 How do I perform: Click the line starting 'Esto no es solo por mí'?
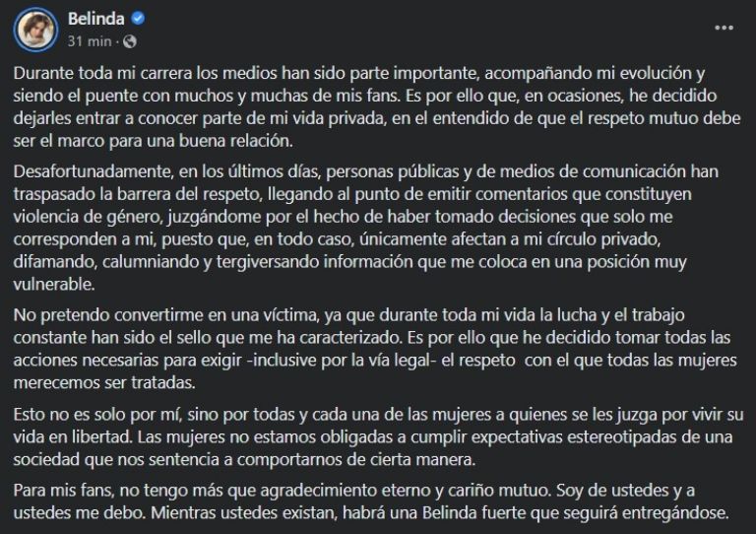tap(378, 415)
